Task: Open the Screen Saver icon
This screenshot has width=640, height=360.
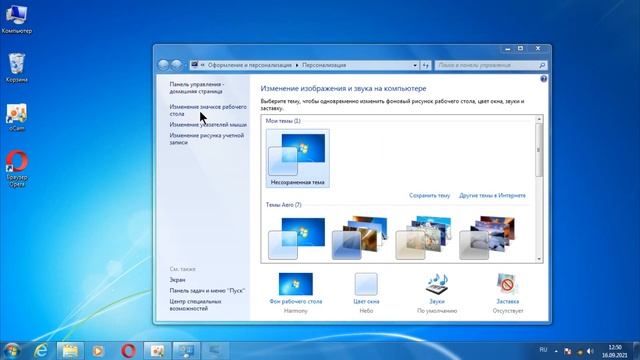Action: tap(507, 284)
